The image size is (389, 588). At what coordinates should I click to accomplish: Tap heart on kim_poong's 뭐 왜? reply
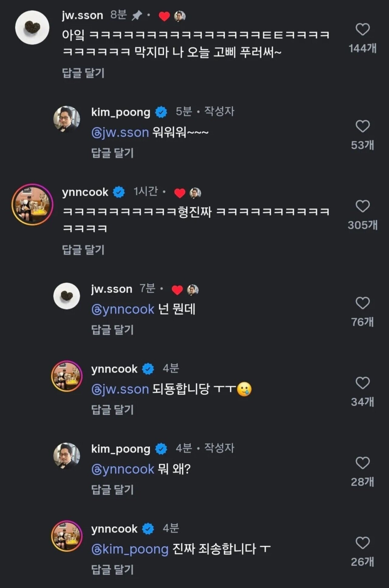pyautogui.click(x=362, y=463)
